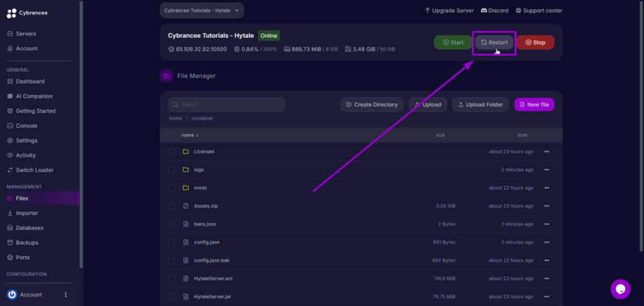Click the Account power avatar icon
The height and width of the screenshot is (306, 644).
(12, 295)
